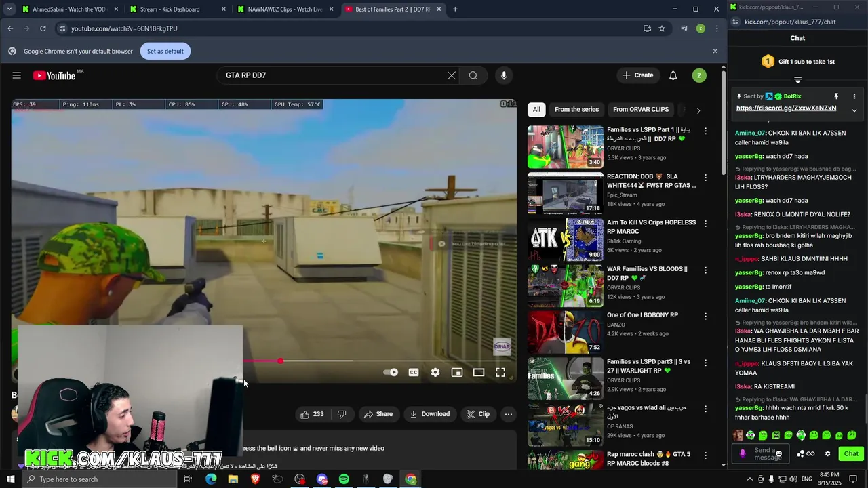Click the Create button on YouTube
This screenshot has width=868, height=488.
point(638,75)
